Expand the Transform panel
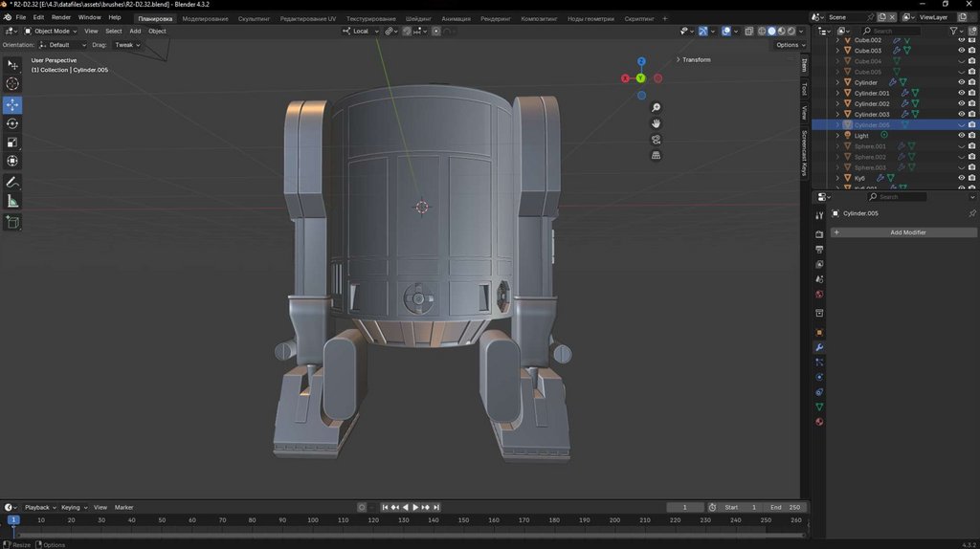 (x=695, y=60)
